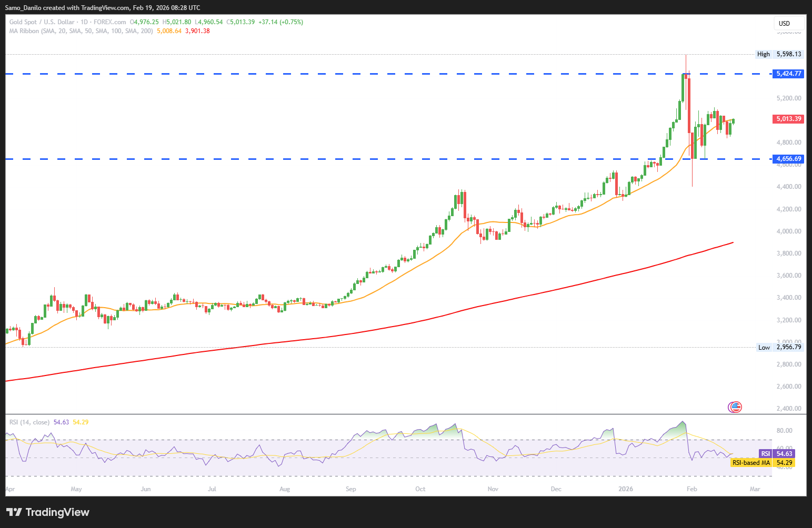Viewport: 812px width, 528px height.
Task: Select the RSI (14, close) legend
Action: (x=29, y=422)
